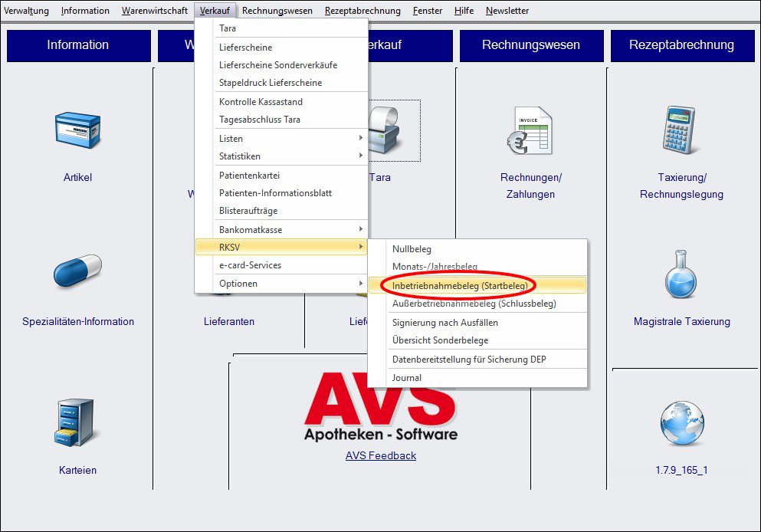Viewport: 761px width, 532px height.
Task: Expand the Bankomatkasse submenu
Action: coord(280,229)
